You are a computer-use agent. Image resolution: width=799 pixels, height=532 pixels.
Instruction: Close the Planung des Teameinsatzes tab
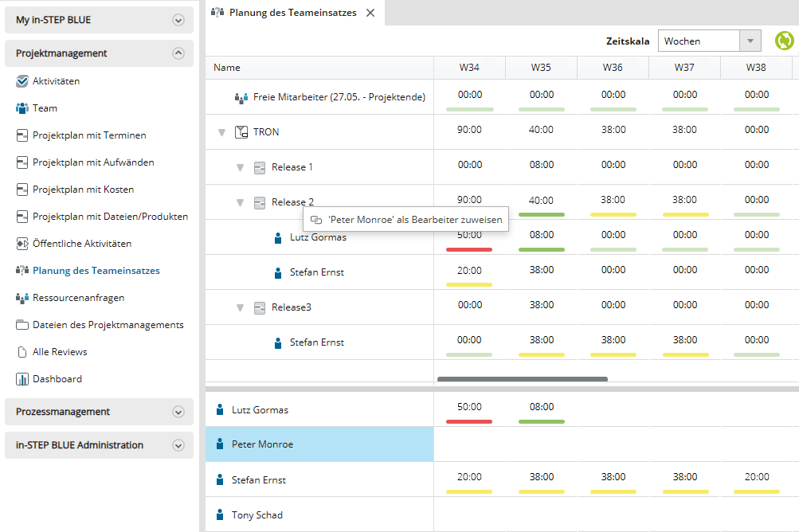pos(370,13)
